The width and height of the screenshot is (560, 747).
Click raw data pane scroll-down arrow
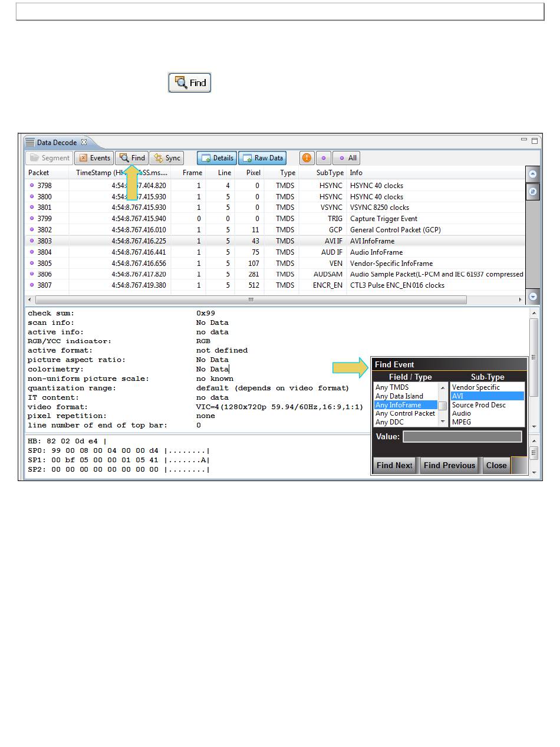pyautogui.click(x=534, y=472)
